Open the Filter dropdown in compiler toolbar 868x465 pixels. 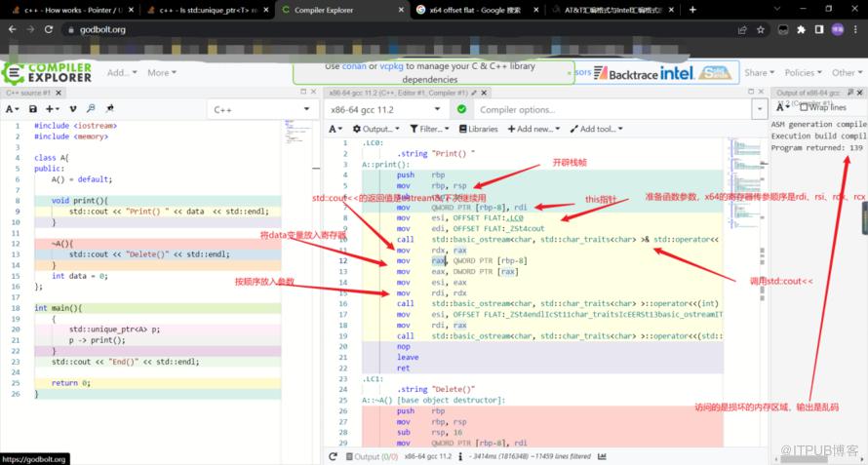coord(430,129)
